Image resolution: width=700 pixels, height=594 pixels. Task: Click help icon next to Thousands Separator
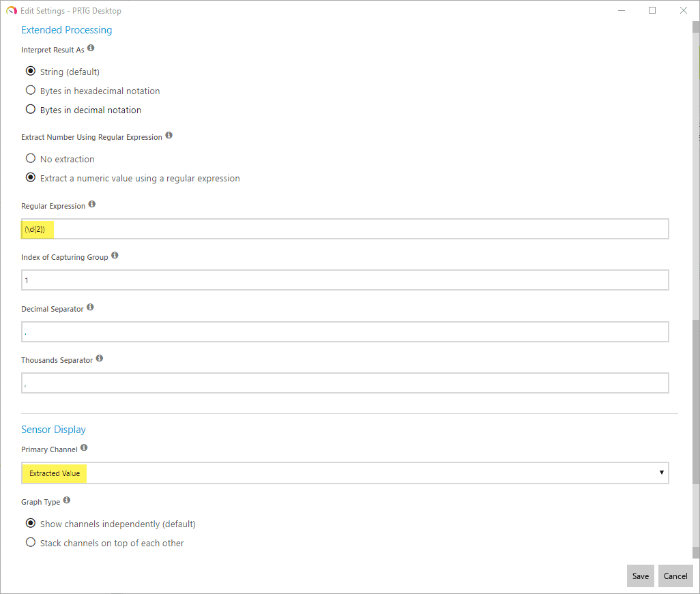tap(99, 359)
